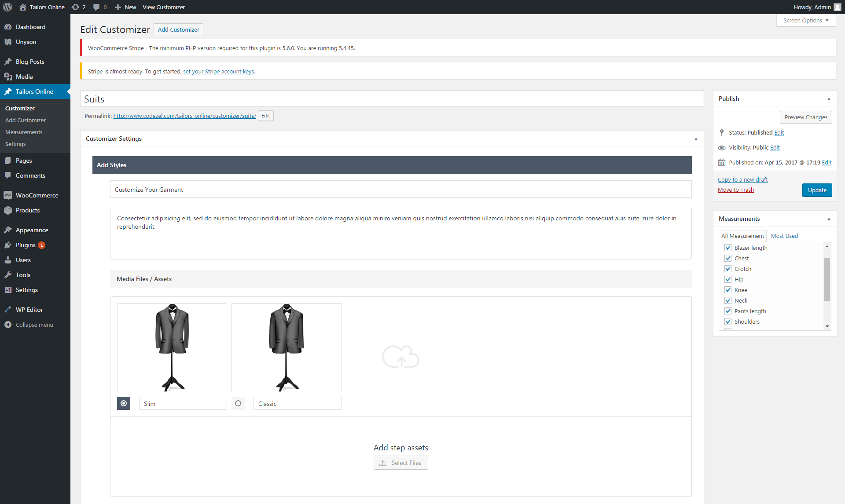The image size is (845, 504).
Task: Open the comments icon in the admin bar
Action: point(96,7)
